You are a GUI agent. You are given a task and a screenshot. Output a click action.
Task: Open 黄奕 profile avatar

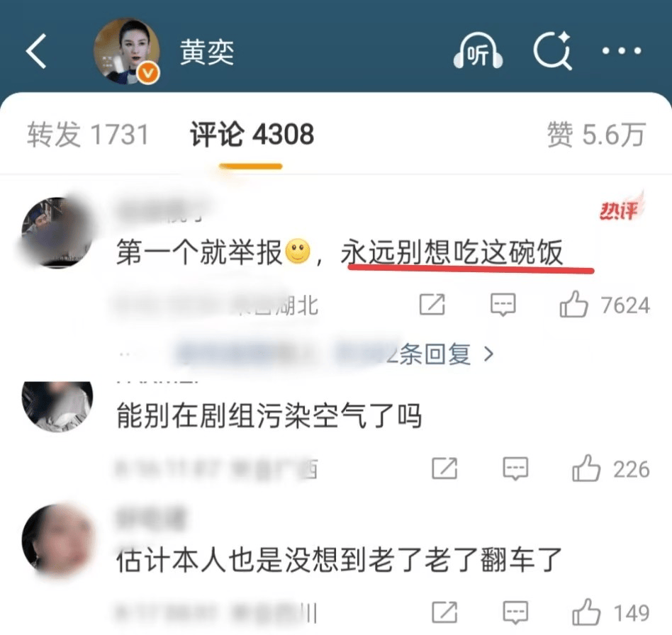(127, 52)
